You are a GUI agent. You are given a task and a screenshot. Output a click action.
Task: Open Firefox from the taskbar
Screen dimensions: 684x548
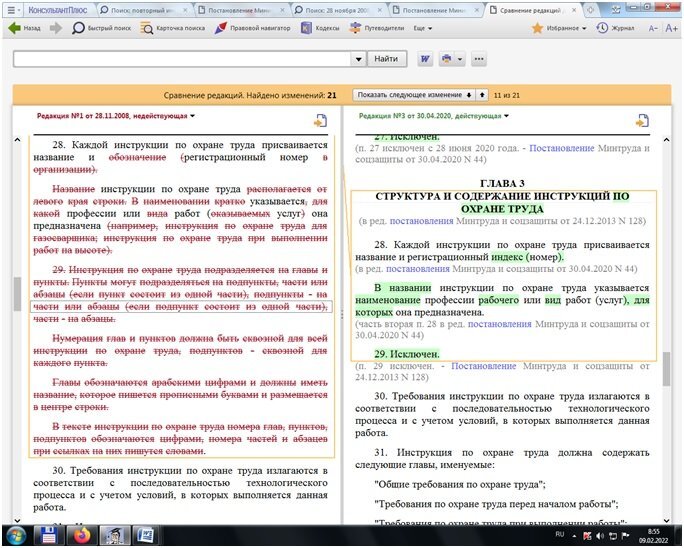tap(81, 536)
